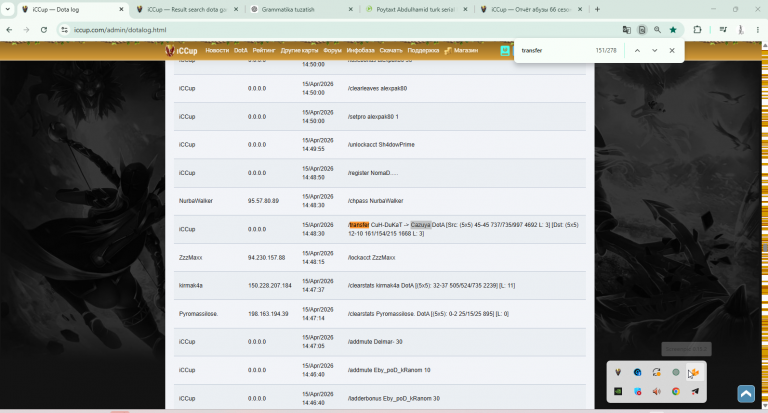Click the iCCup tray icon in overflow popup
The height and width of the screenshot is (413, 768).
coord(618,372)
